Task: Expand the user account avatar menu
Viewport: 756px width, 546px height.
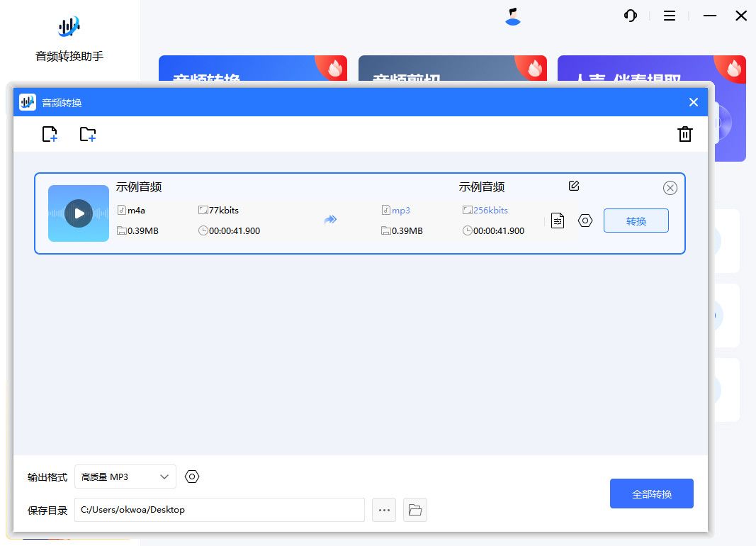Action: coord(512,16)
